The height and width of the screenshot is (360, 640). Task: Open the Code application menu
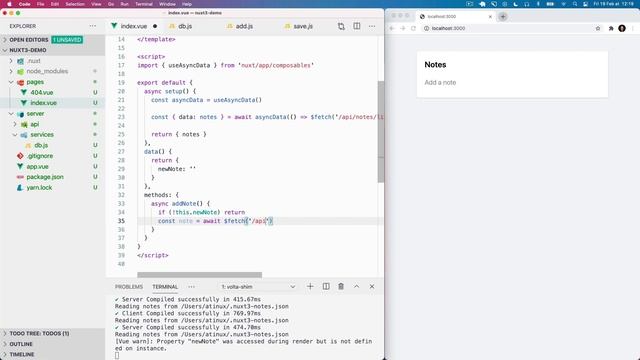pyautogui.click(x=24, y=4)
